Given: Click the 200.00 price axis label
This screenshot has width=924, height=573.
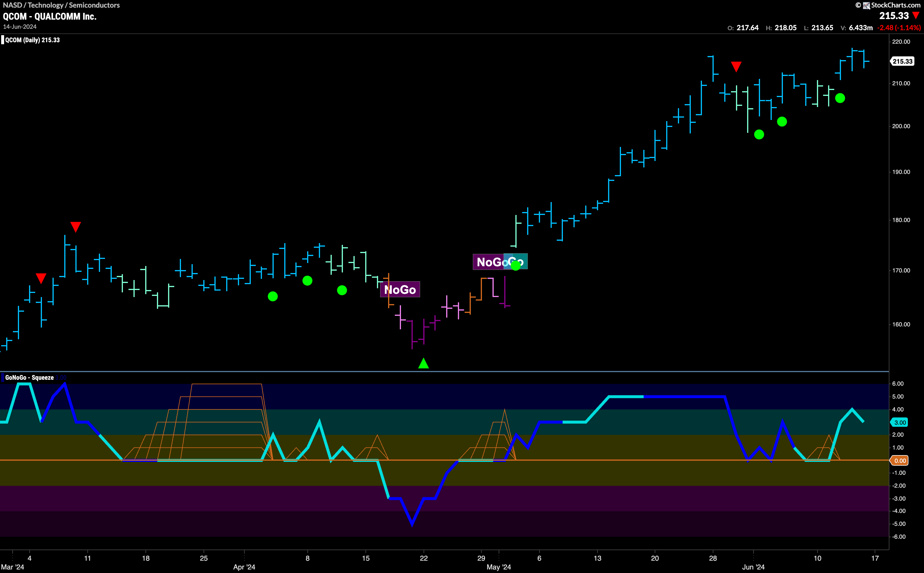Looking at the screenshot, I should pyautogui.click(x=901, y=126).
